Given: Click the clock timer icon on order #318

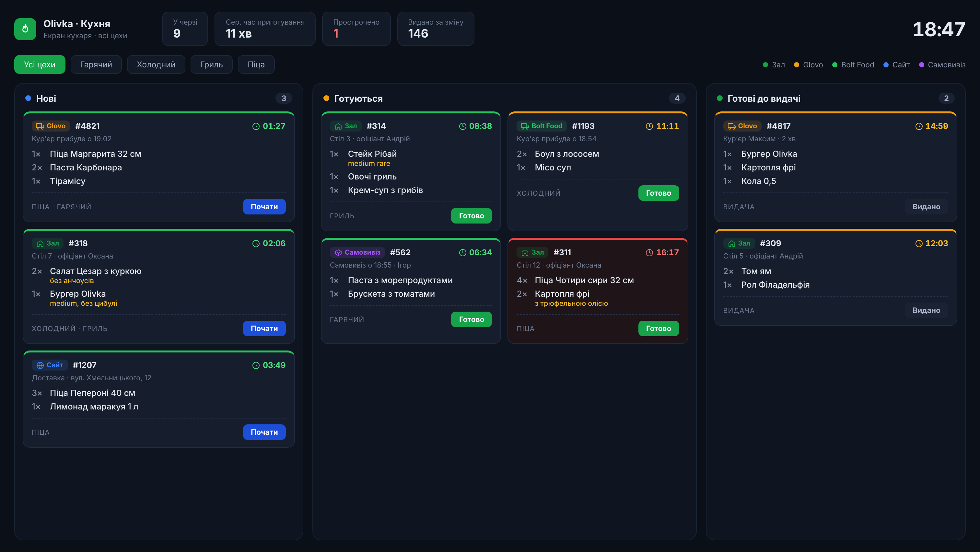Looking at the screenshot, I should [x=256, y=243].
